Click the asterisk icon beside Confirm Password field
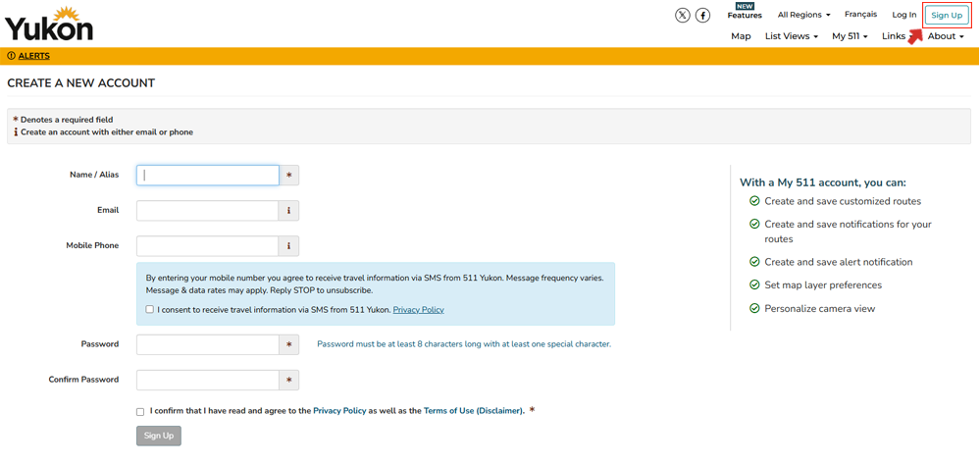The width and height of the screenshot is (980, 464). pyautogui.click(x=288, y=381)
